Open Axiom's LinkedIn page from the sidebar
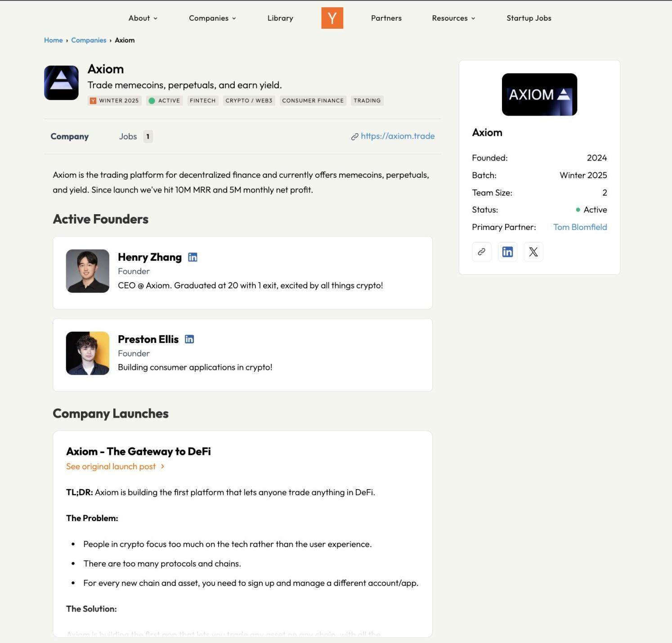Screen dimensions: 672x643 (507, 252)
